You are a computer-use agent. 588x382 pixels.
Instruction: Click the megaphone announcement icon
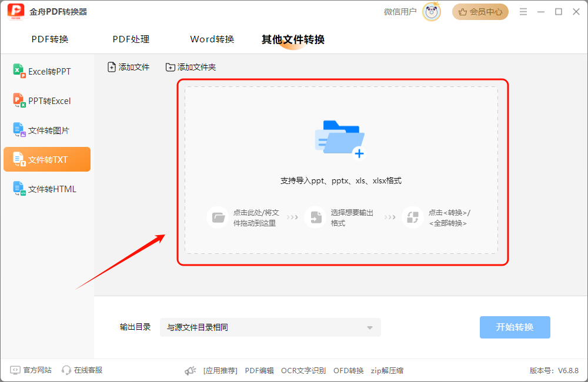click(x=191, y=371)
